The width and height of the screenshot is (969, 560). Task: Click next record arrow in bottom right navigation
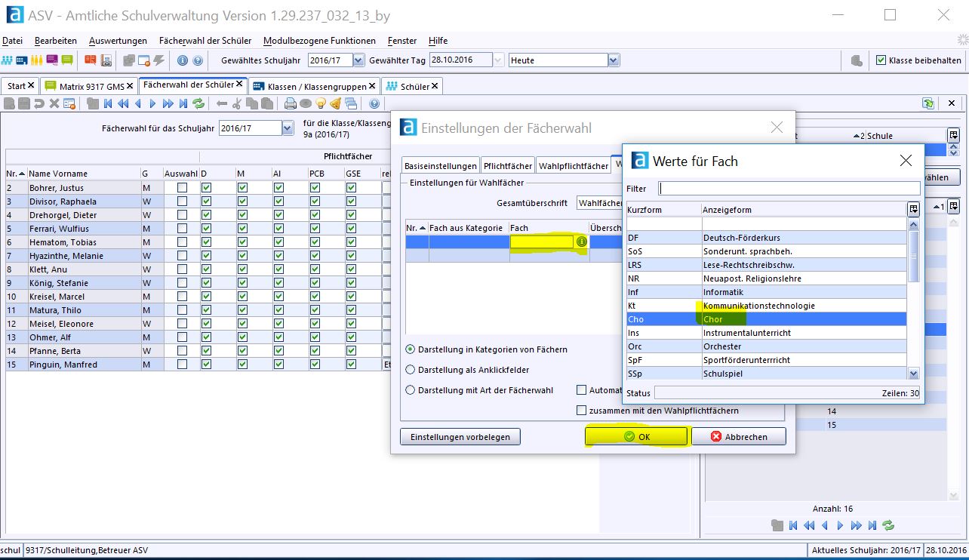click(x=841, y=525)
